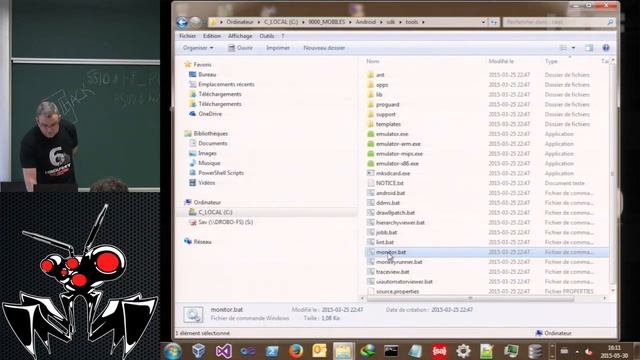The image size is (640, 360).
Task: Open the ? help menu
Action: pos(282,36)
